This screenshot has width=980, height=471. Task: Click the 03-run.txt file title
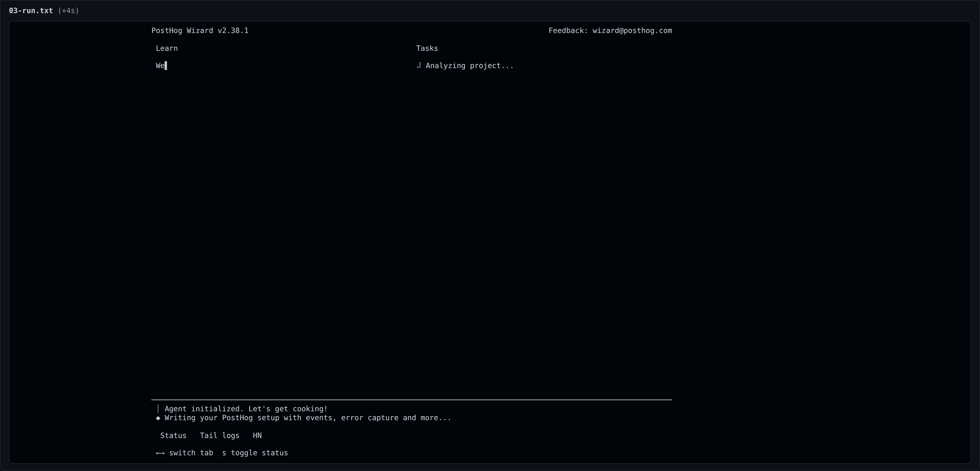pos(31,11)
